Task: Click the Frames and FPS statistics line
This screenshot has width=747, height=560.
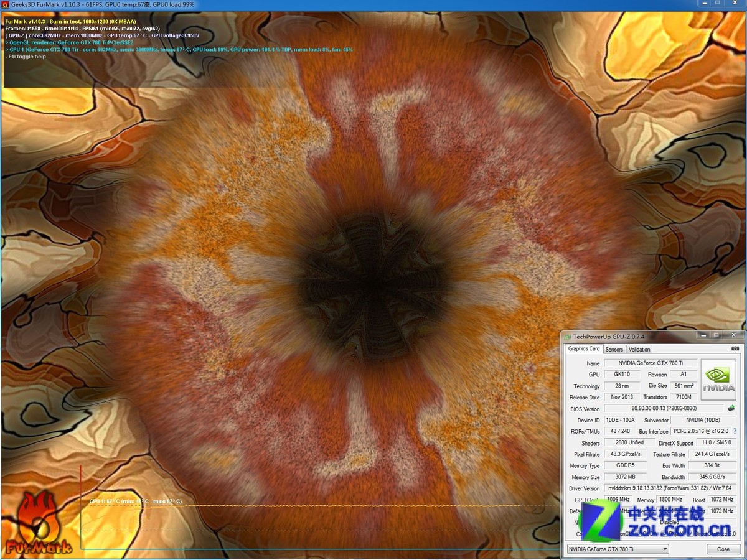Action: coord(82,28)
